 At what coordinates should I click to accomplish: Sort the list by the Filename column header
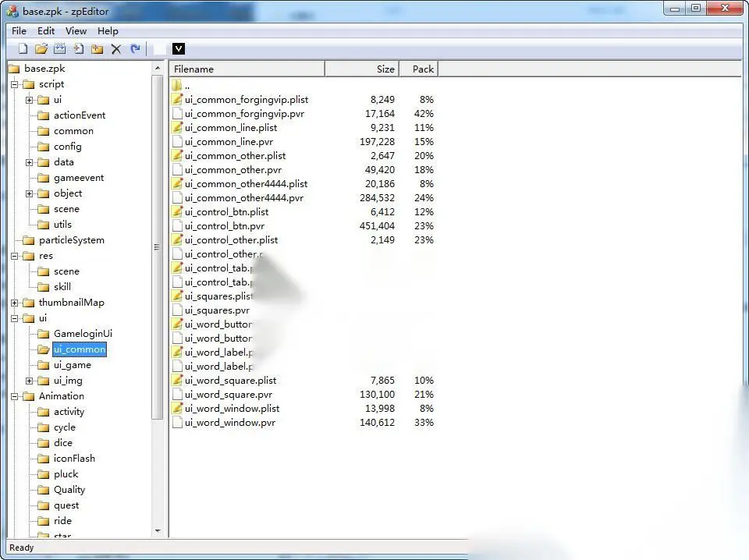247,69
